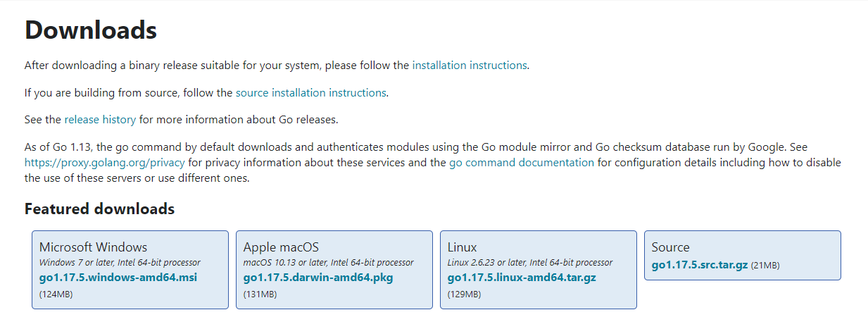Click the Microsoft Windows card title
The height and width of the screenshot is (329, 868).
(x=94, y=247)
